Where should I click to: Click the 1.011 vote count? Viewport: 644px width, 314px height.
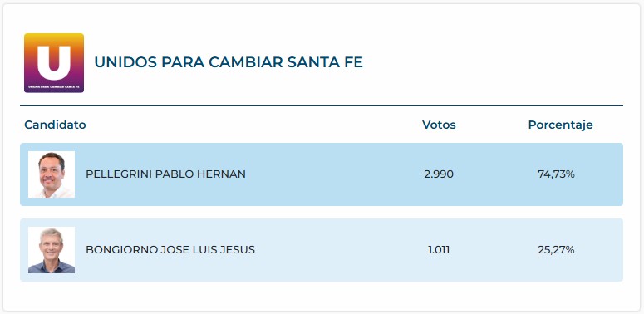439,250
